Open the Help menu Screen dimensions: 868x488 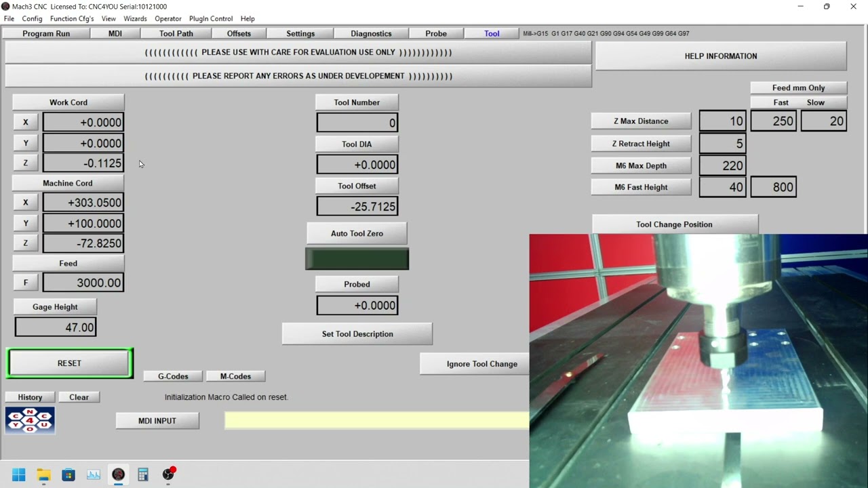[x=248, y=18]
